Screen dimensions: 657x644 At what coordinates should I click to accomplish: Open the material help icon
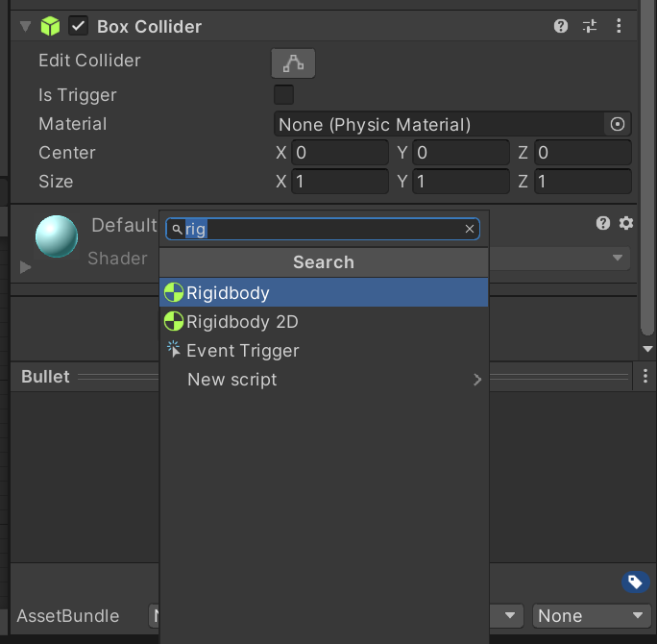coord(603,223)
